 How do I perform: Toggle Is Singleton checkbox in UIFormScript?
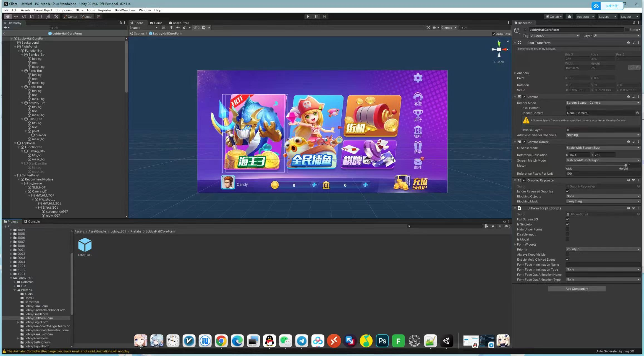tap(567, 224)
